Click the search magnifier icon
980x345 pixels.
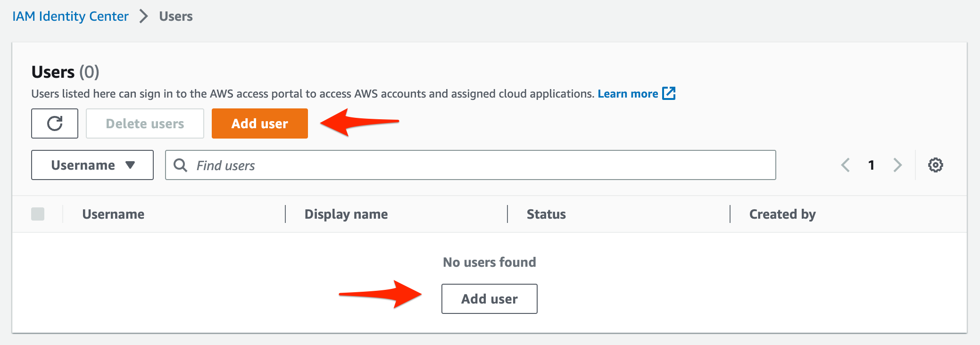point(180,165)
